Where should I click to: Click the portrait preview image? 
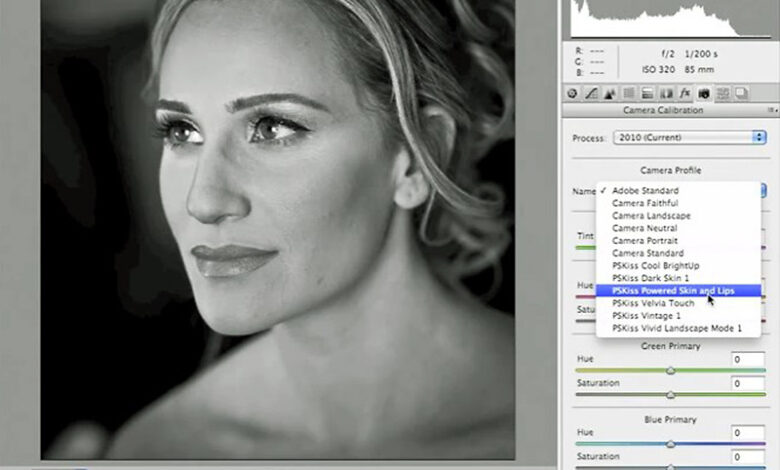pos(278,229)
